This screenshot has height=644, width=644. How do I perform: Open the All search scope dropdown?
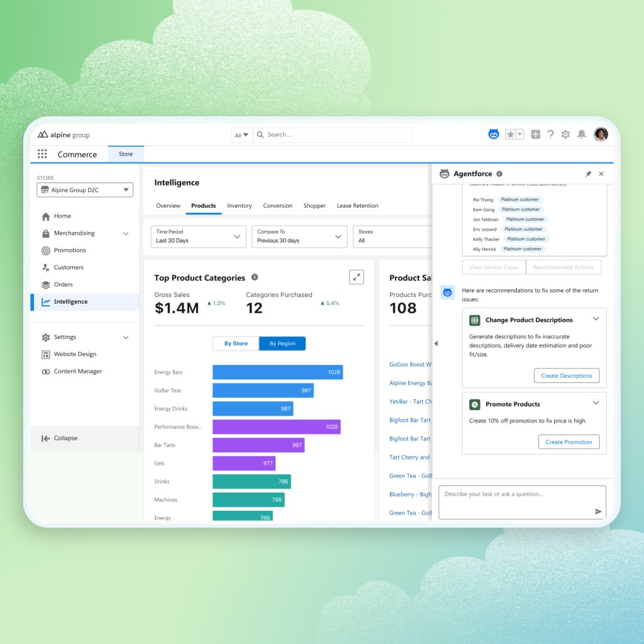[241, 135]
